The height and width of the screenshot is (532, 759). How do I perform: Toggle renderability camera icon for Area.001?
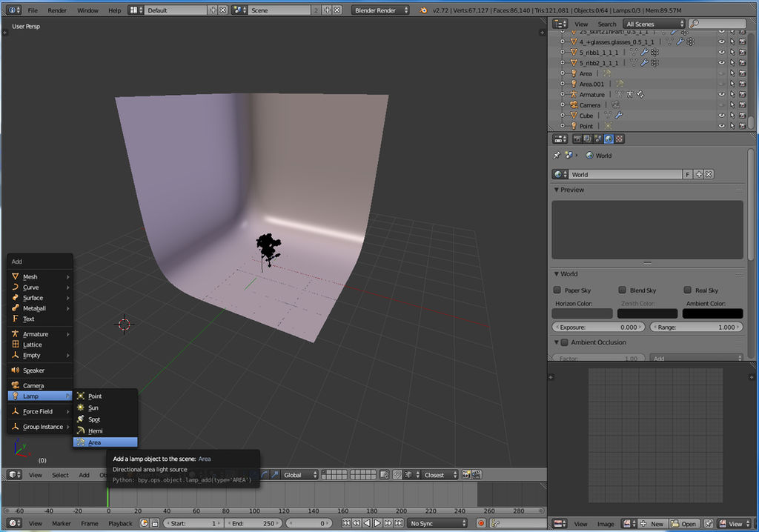point(743,84)
